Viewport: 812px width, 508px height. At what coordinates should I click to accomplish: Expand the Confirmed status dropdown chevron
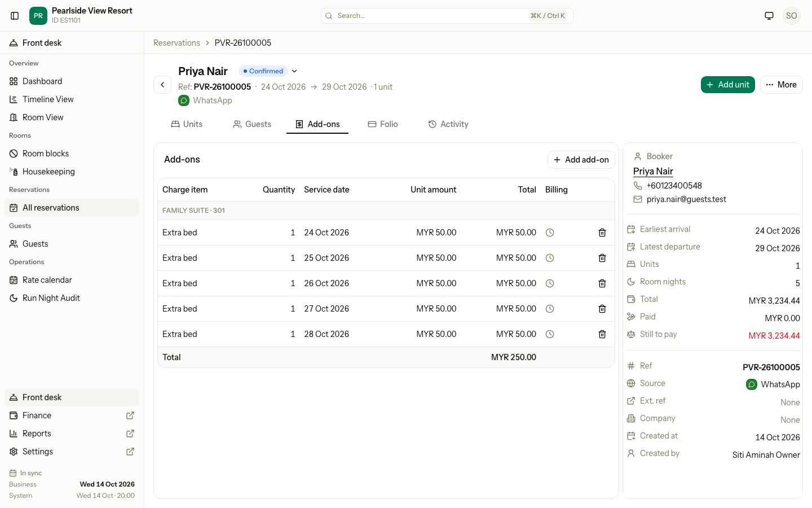[x=294, y=71]
